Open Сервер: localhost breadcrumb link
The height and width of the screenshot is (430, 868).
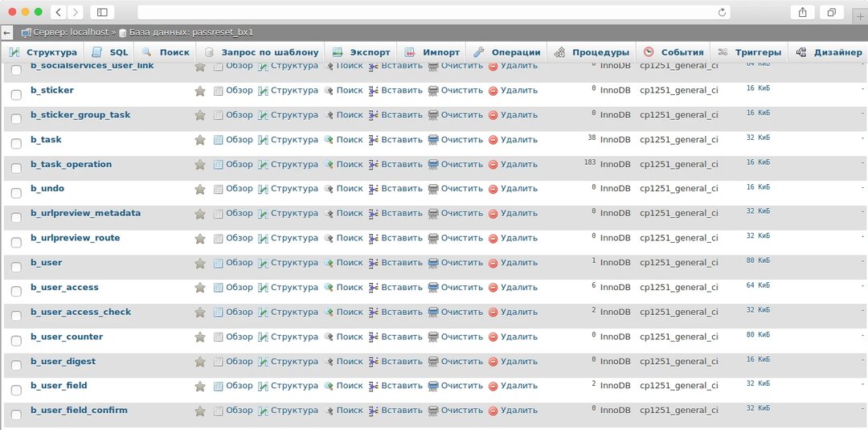pyautogui.click(x=71, y=33)
